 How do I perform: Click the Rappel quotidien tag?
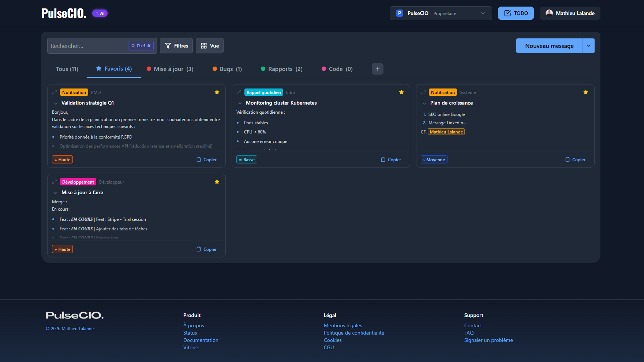click(264, 93)
